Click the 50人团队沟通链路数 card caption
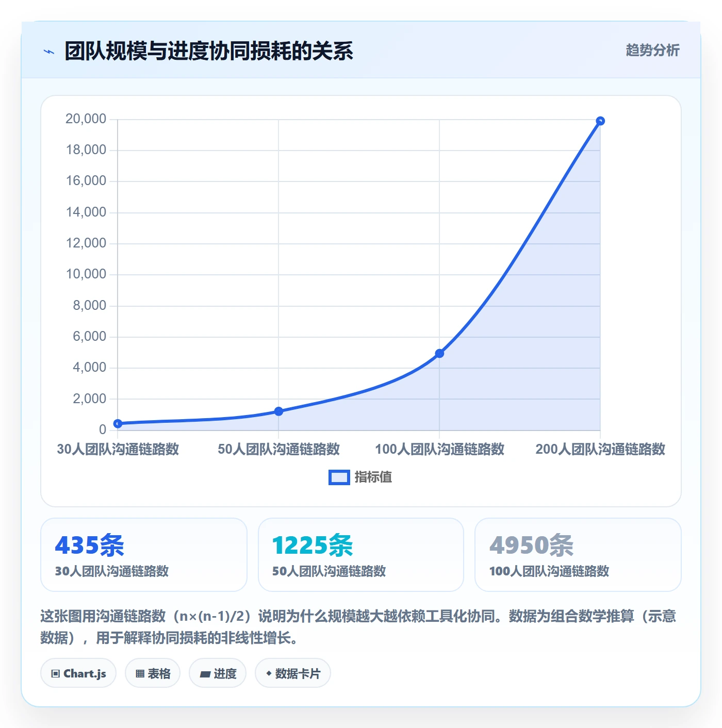 pos(329,571)
